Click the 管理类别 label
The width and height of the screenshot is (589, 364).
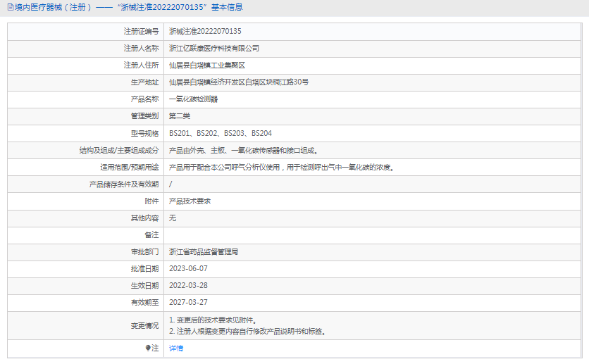click(x=144, y=116)
